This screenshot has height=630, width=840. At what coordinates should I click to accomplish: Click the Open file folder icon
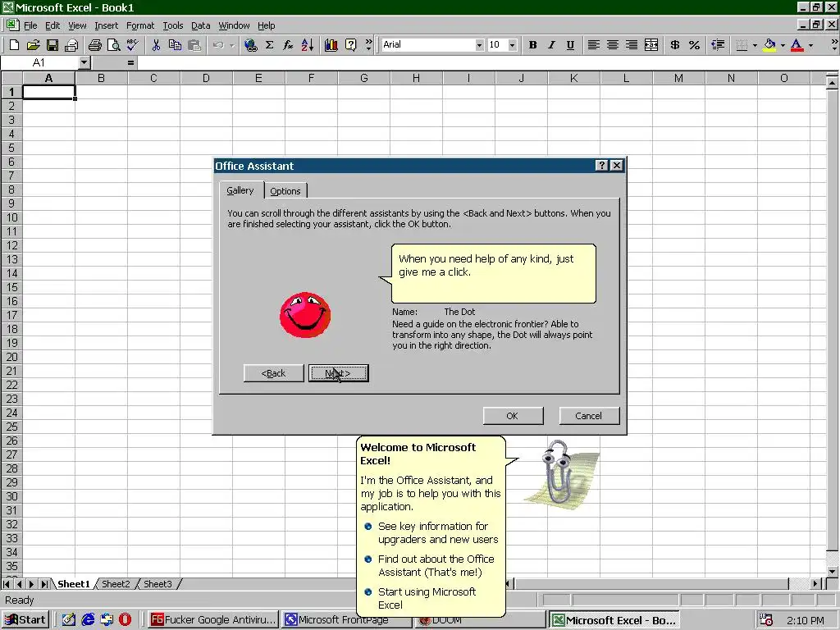(33, 45)
